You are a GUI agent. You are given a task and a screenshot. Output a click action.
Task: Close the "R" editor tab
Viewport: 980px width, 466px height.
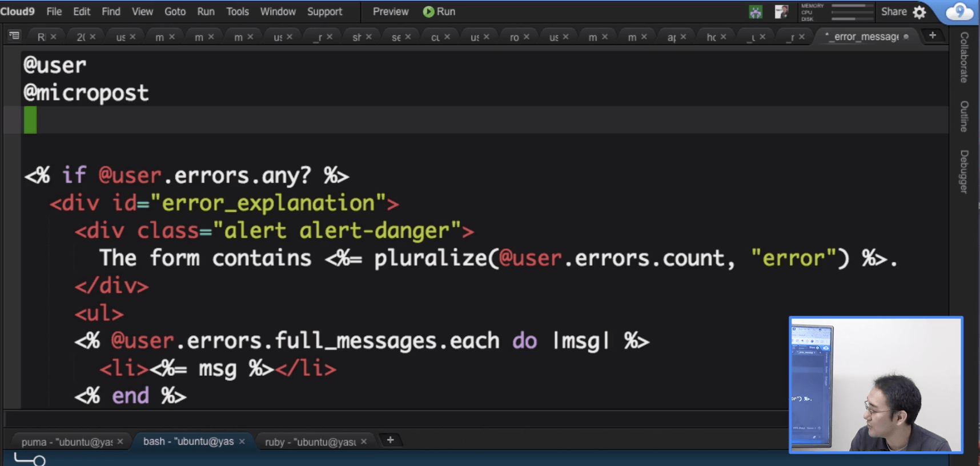coord(53,37)
